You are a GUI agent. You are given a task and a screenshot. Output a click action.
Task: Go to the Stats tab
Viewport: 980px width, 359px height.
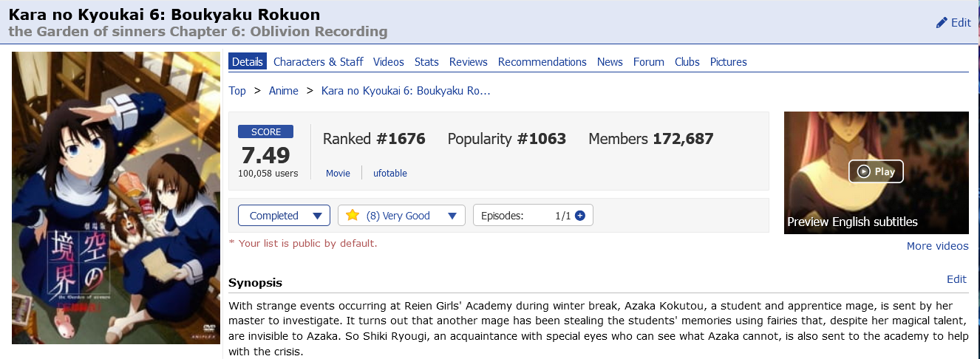(426, 62)
